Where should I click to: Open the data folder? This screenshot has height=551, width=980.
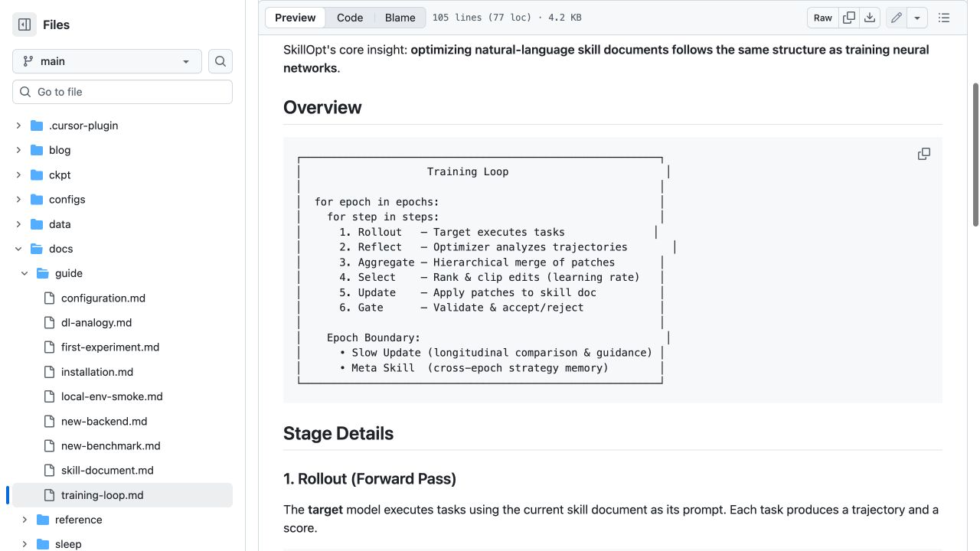[x=60, y=224]
